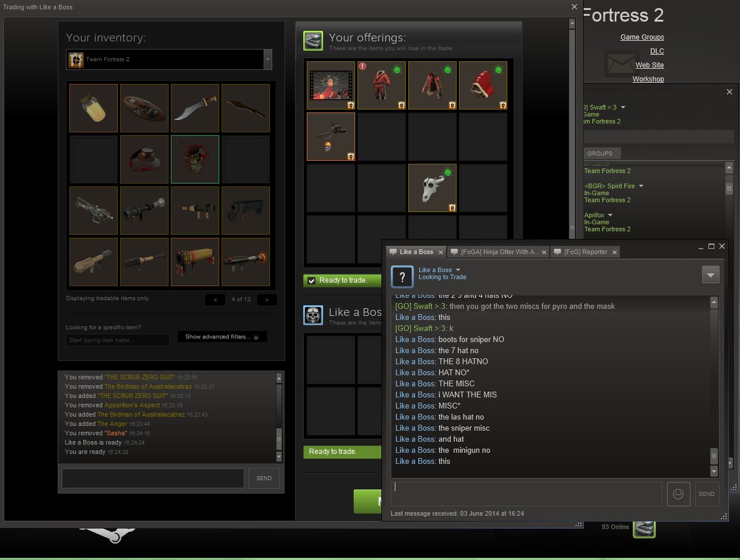Open the <BGR> Spirit Fire friend dropdown
The height and width of the screenshot is (560, 740).
[641, 186]
